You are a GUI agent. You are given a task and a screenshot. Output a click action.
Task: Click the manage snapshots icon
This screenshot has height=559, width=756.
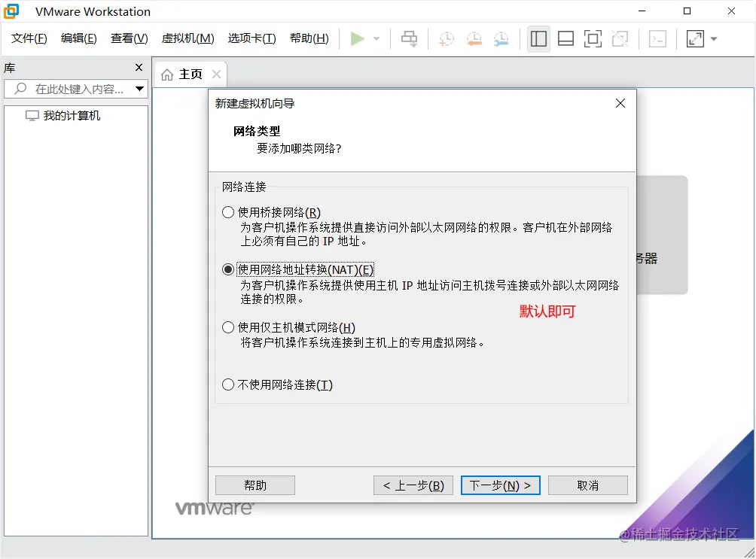pos(501,38)
